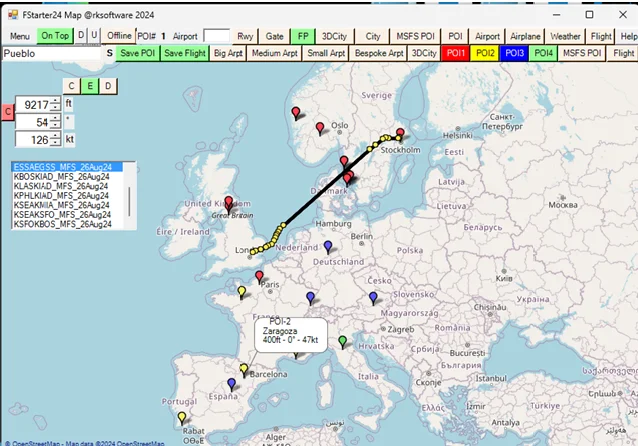The image size is (638, 446).
Task: Click blue POI pin in Deutschland
Action: pos(328,247)
